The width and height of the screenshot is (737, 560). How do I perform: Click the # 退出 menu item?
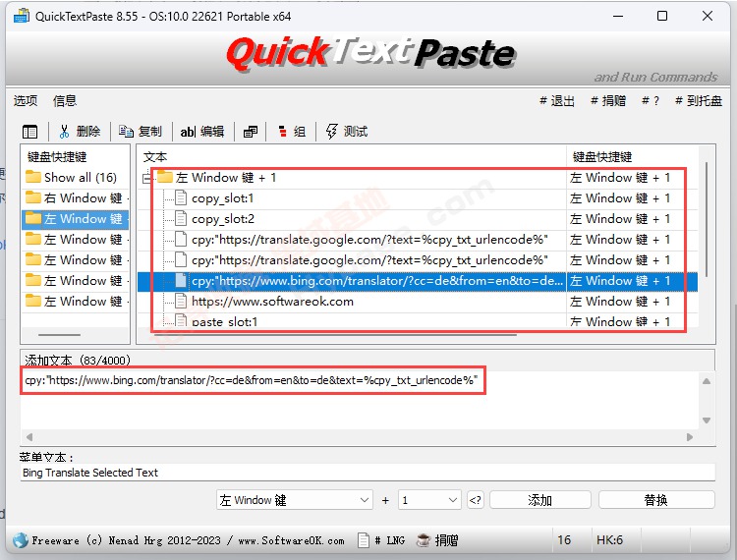(556, 101)
